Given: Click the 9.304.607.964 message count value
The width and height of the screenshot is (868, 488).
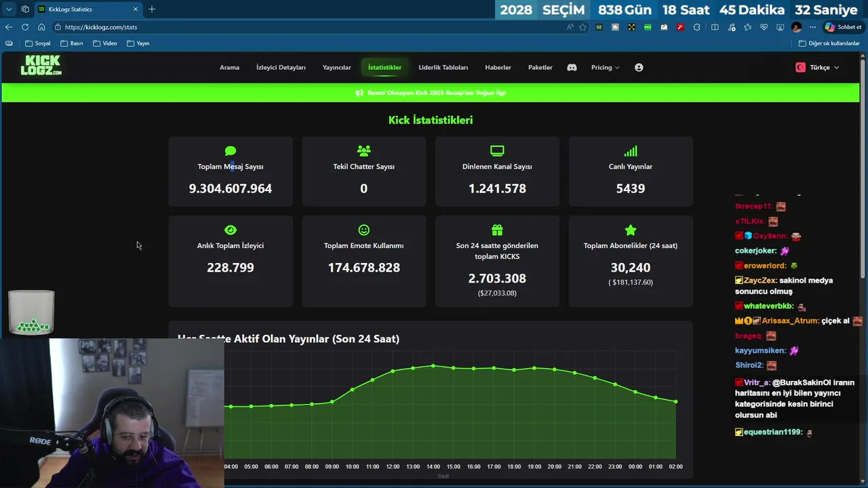Looking at the screenshot, I should (x=231, y=188).
